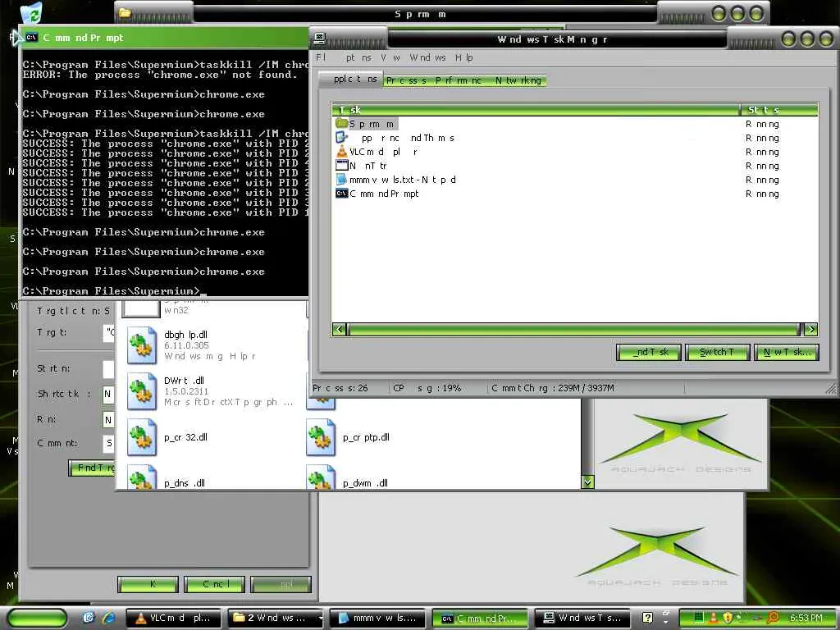The image size is (840, 630).
Task: Click the Recycle Bin desktop icon
Action: coord(32,13)
